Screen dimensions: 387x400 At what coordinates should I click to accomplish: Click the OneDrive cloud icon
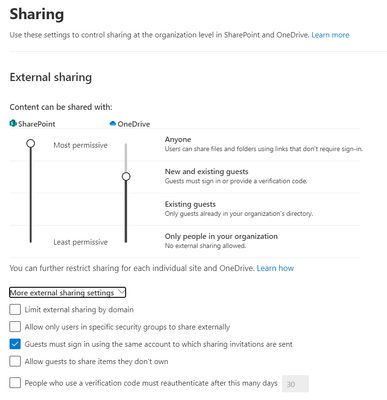[113, 124]
